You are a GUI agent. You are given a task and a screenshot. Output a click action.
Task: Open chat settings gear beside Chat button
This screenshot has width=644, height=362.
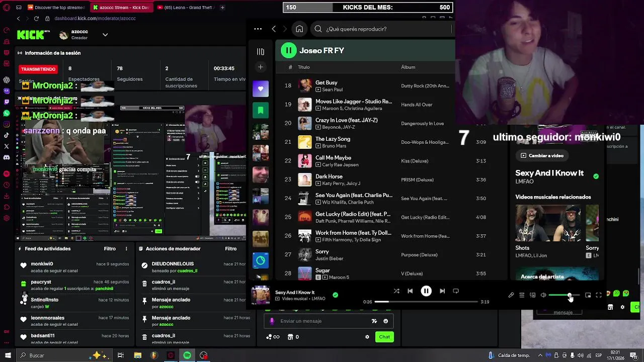click(367, 337)
